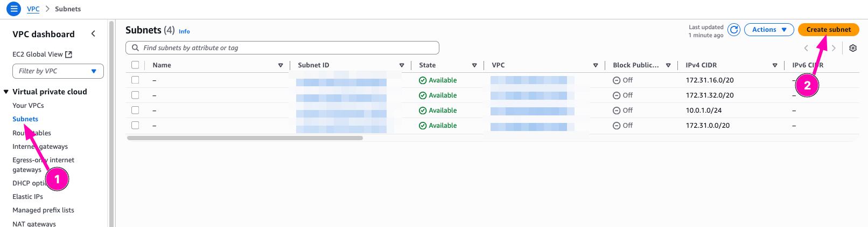Click the refresh subnets icon

[733, 30]
